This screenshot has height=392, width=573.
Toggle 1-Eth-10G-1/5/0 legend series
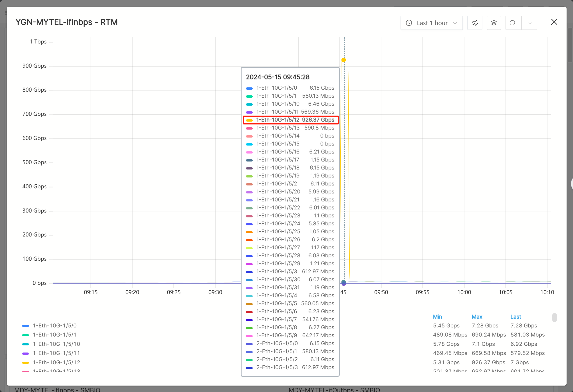click(54, 325)
